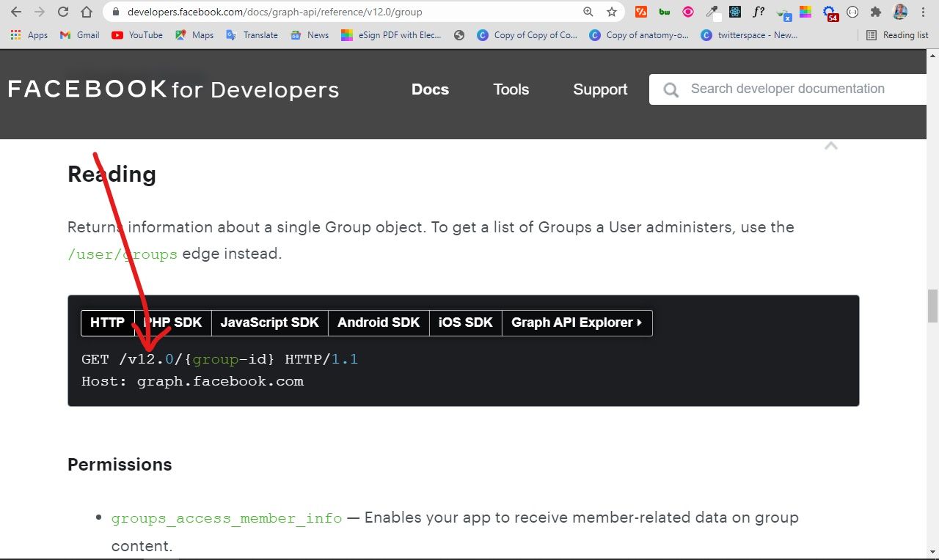Bookmark this page with the star icon
The height and width of the screenshot is (560, 939).
point(612,12)
